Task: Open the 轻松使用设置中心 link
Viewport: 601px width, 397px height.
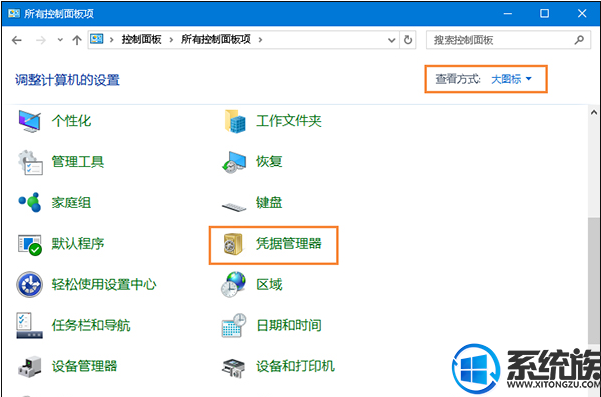Action: (104, 284)
